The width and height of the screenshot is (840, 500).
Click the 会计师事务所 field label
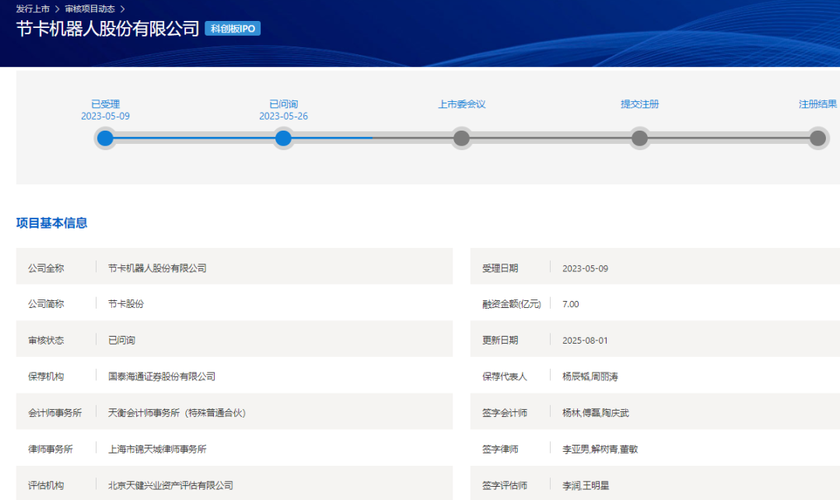55,413
